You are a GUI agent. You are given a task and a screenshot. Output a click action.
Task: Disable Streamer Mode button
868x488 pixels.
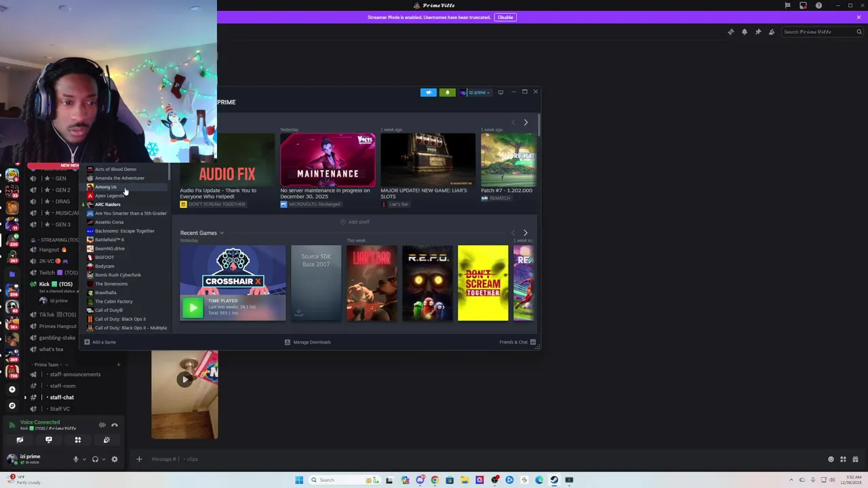click(x=505, y=17)
